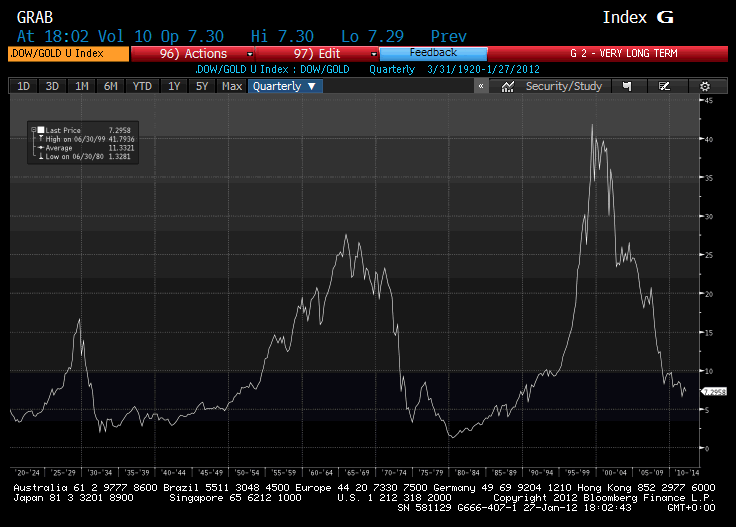Open the Security/Study chart icon

pyautogui.click(x=508, y=87)
